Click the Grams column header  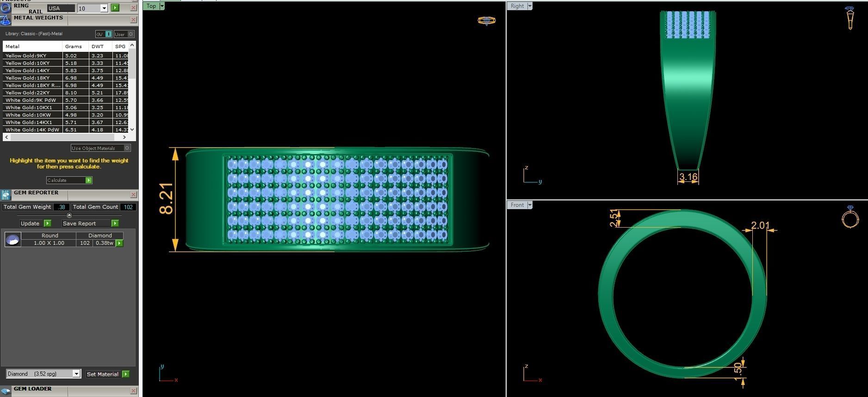(x=75, y=46)
